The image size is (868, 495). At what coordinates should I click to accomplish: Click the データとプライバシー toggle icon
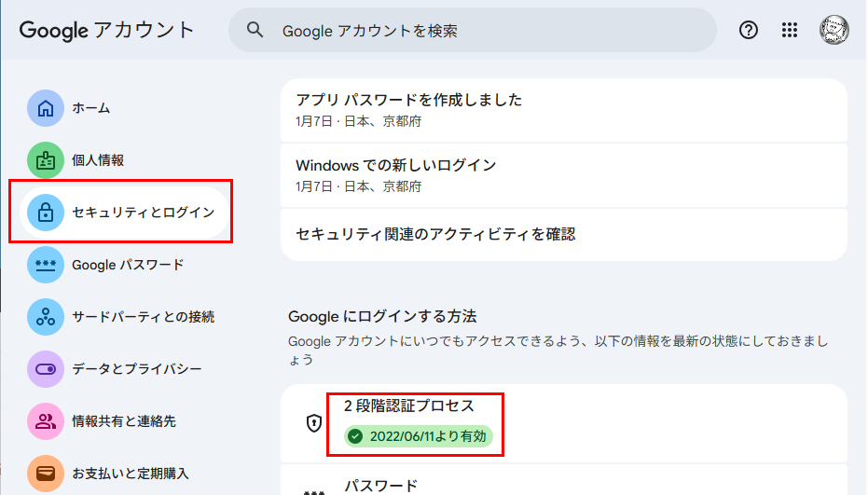(x=46, y=369)
